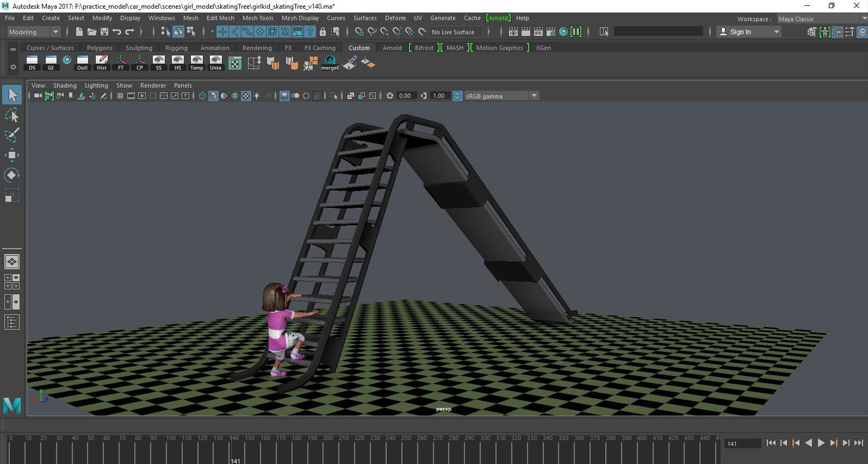Save the scene with the floppy disk icon
868x464 pixels.
tap(104, 32)
